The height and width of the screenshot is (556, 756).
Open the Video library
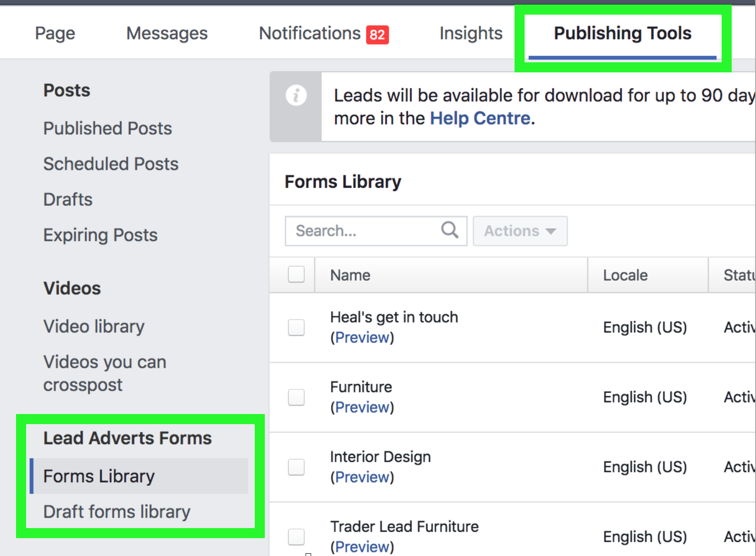pyautogui.click(x=94, y=327)
